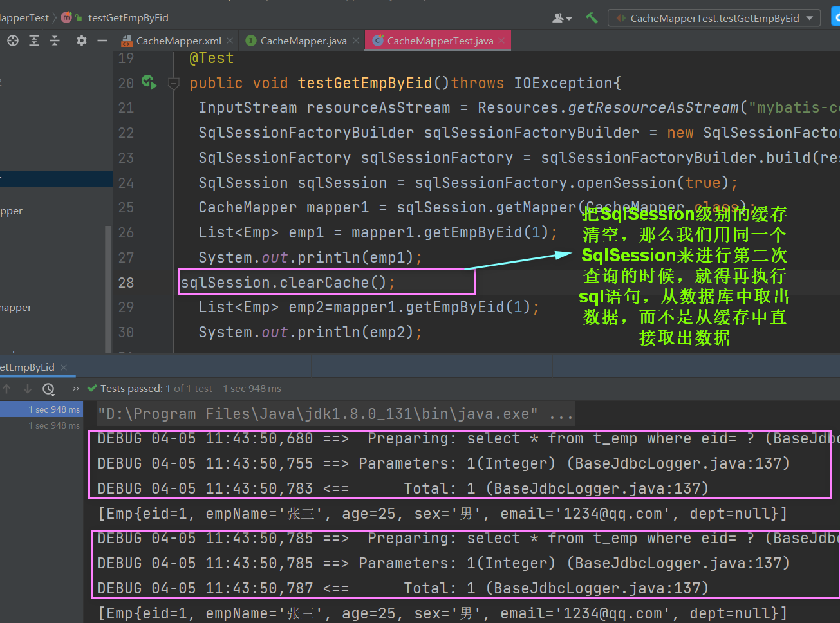
Task: Hide the project panel with minus icon
Action: [x=102, y=41]
